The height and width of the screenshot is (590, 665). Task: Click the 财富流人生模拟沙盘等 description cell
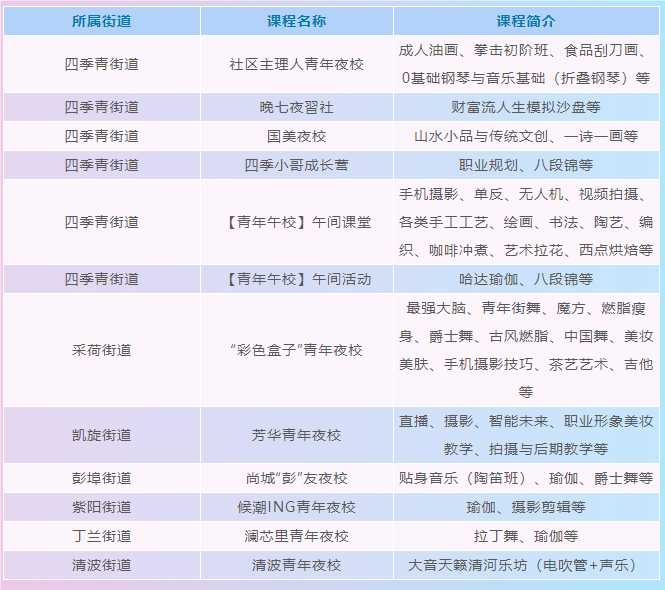[x=525, y=107]
